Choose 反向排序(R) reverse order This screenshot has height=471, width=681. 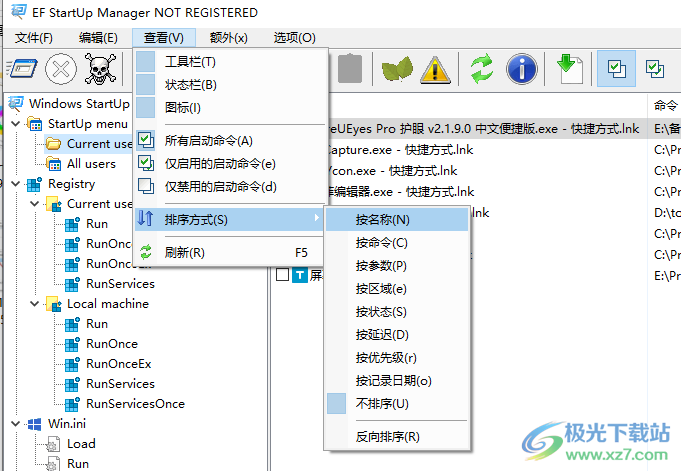click(397, 437)
